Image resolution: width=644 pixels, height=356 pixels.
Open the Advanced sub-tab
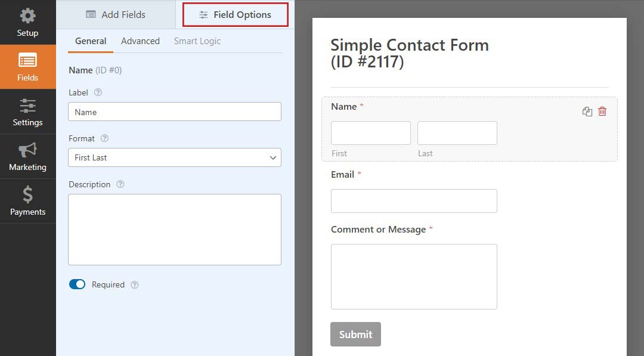tap(141, 41)
